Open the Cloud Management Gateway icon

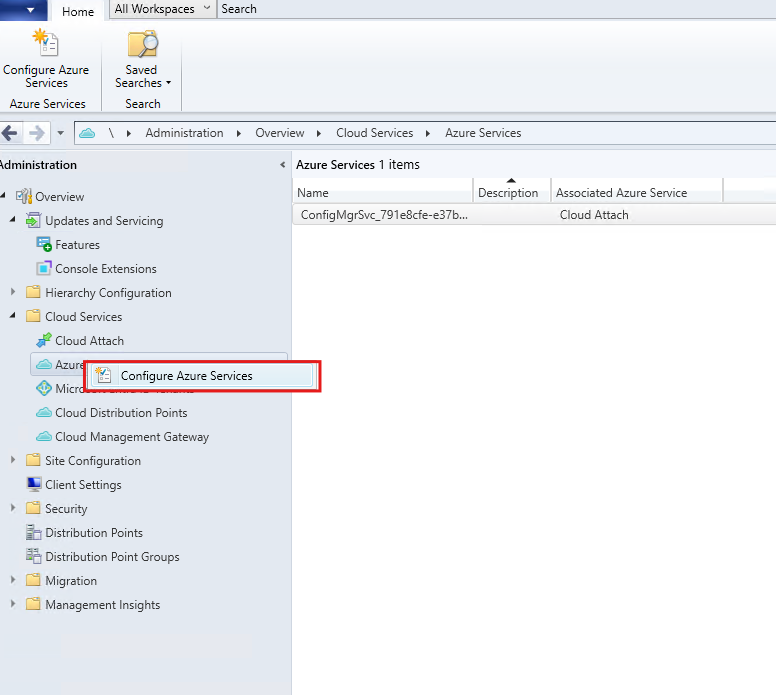(x=44, y=437)
